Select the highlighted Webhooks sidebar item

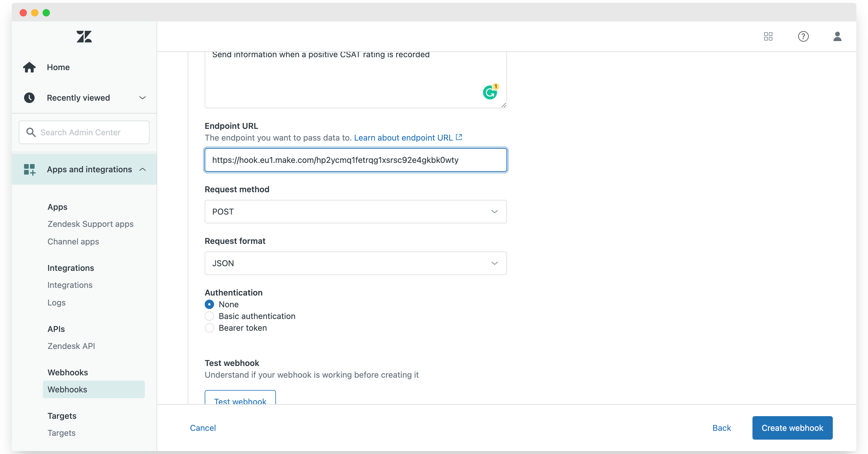pos(94,389)
